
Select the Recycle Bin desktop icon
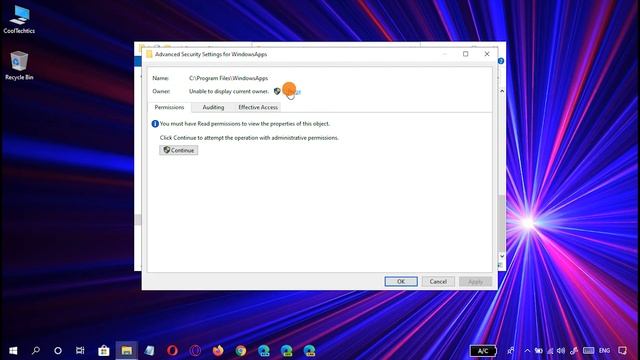point(19,66)
